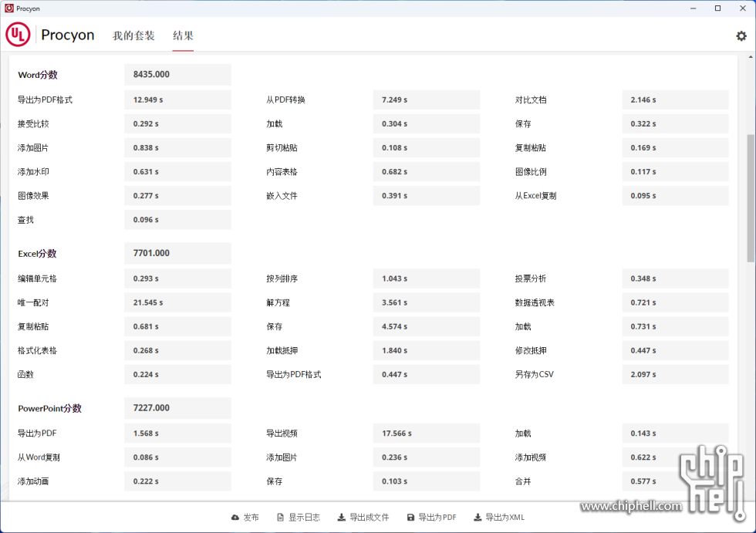Click the cloud icon beside 发布
Image resolution: width=756 pixels, height=533 pixels.
pos(235,517)
